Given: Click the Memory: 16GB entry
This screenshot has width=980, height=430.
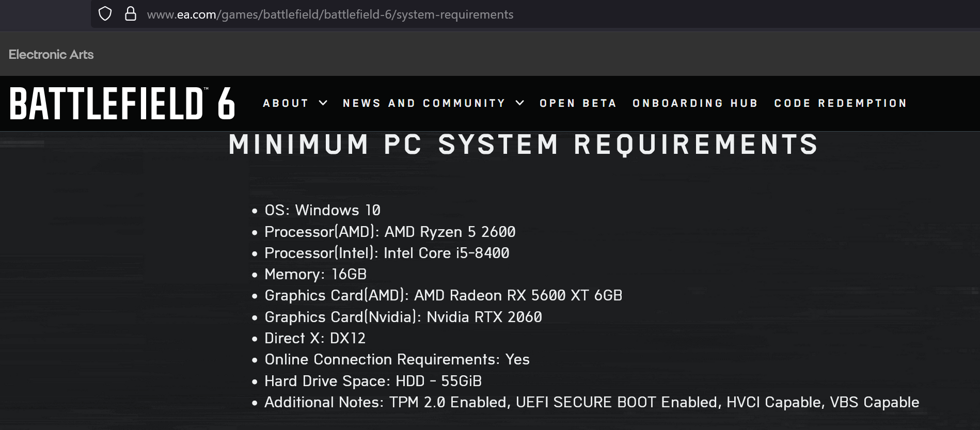Looking at the screenshot, I should pyautogui.click(x=315, y=274).
